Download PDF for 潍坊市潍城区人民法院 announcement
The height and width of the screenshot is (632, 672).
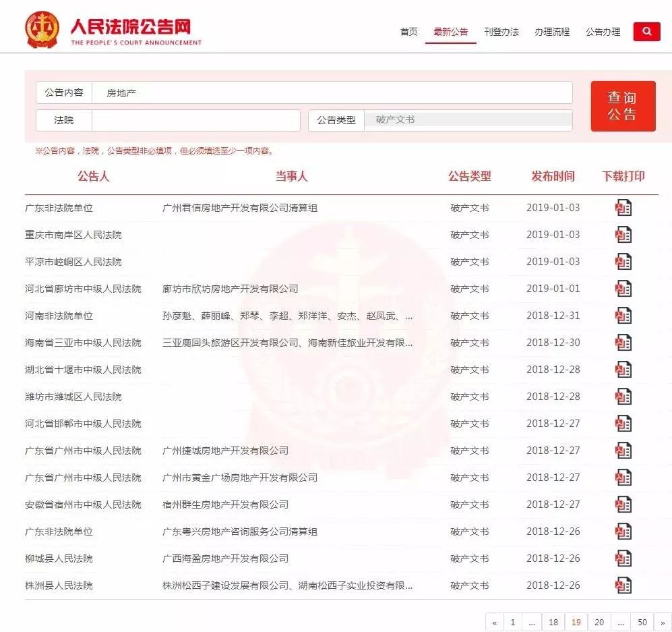[x=623, y=396]
